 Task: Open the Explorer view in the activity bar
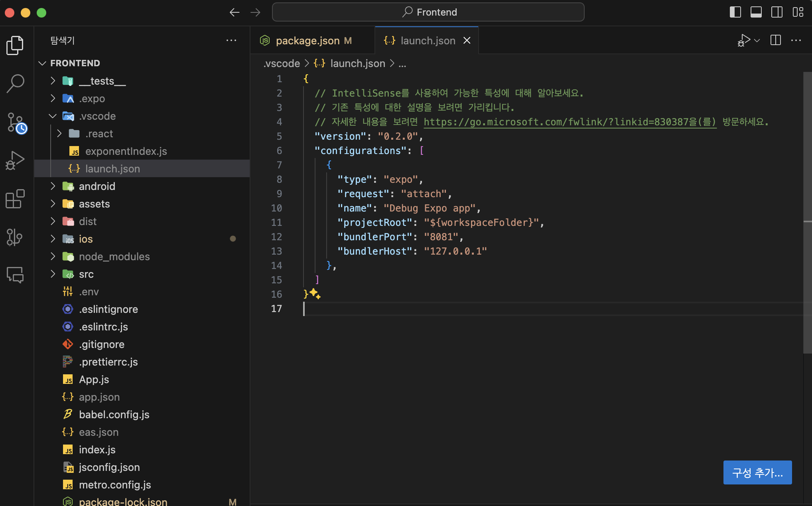[x=15, y=45]
